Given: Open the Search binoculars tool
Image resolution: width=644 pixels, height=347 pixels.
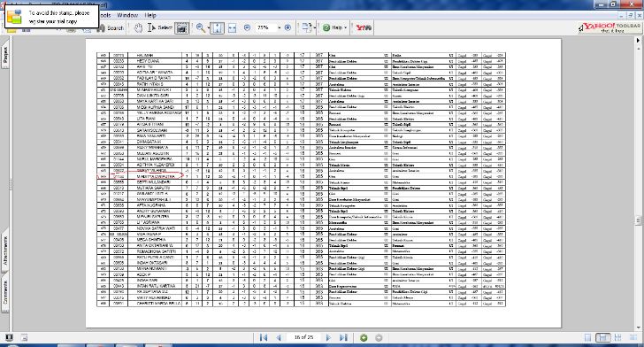Looking at the screenshot, I should 110,28.
